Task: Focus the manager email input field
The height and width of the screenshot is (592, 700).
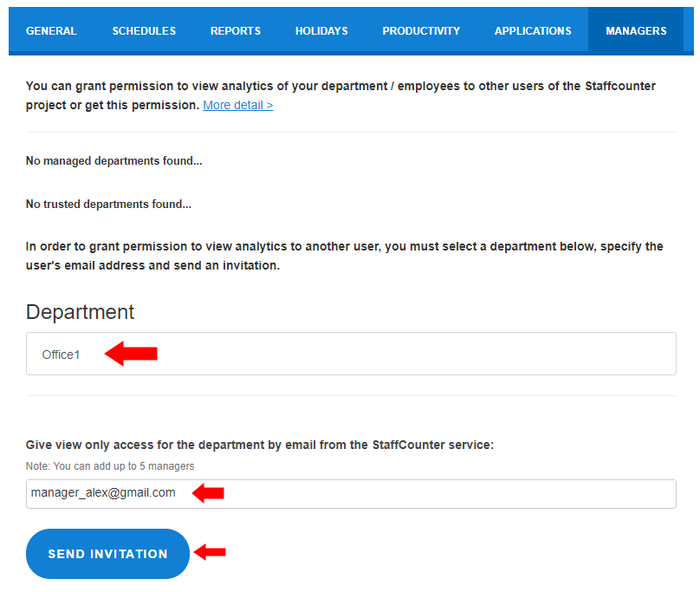Action: (351, 494)
